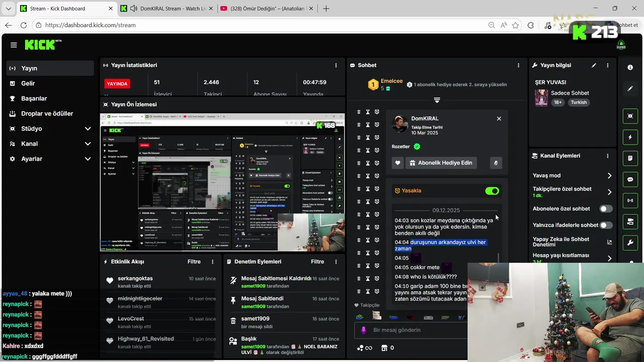Click the mute icon on DomKIRAL card
Viewport: 644px width, 362px height.
point(496,163)
